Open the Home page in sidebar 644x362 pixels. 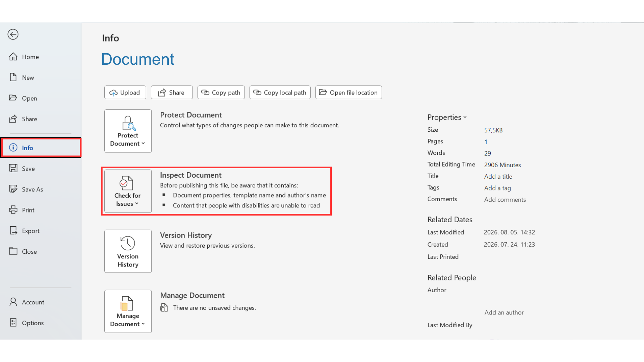pyautogui.click(x=41, y=57)
